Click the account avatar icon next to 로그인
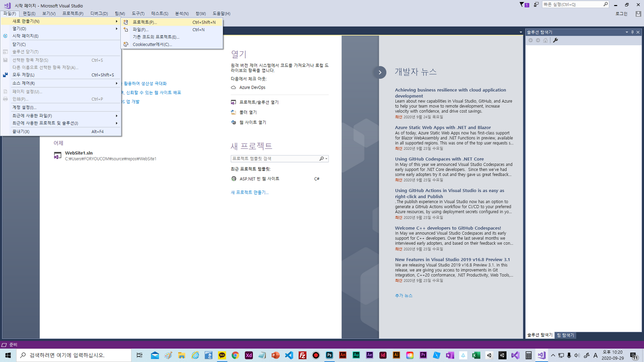This screenshot has height=362, width=644. pyautogui.click(x=638, y=14)
